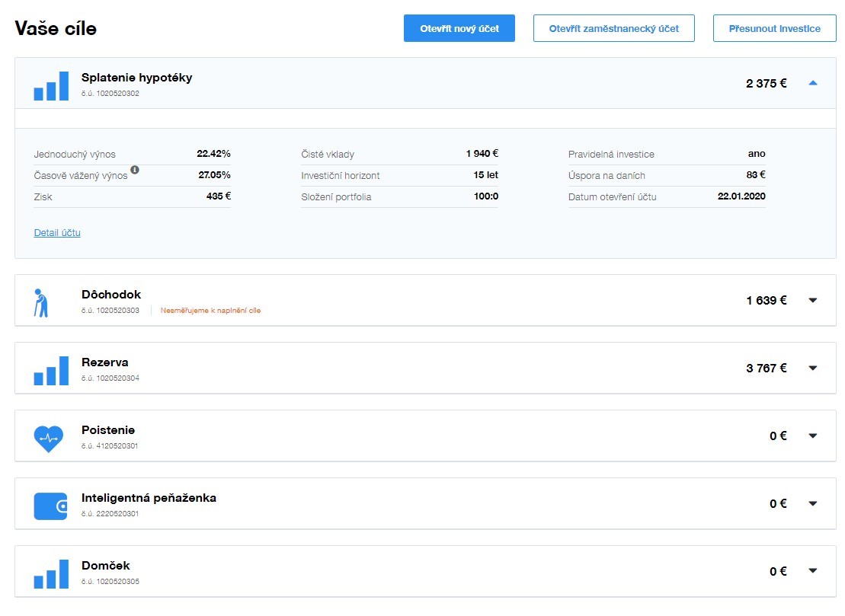Click the Nesměřujeme k naplnění cíle warning
Viewport: 845px width, 616px height.
[210, 311]
